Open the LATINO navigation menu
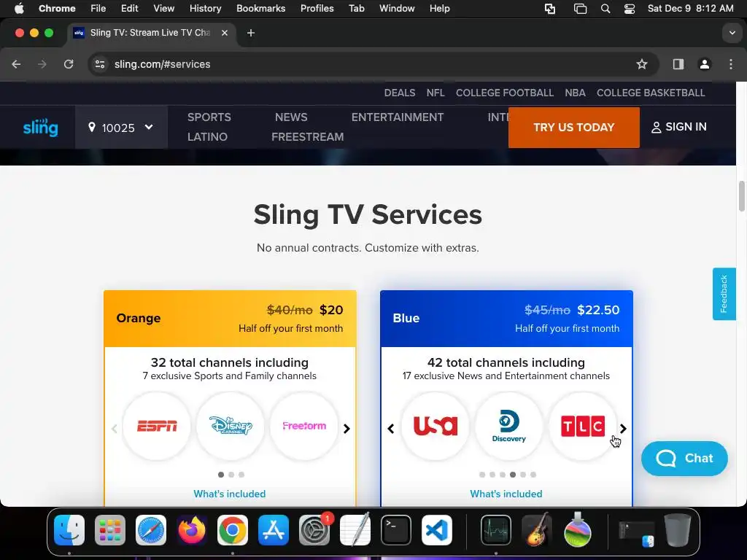Screen dimensions: 747x560 tap(207, 136)
